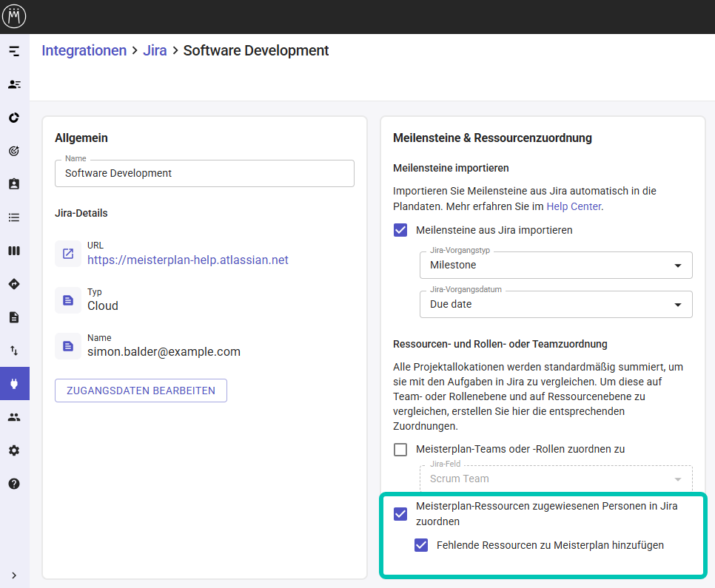Click the Meilensteine importieren subheading
The image size is (715, 588).
(451, 168)
